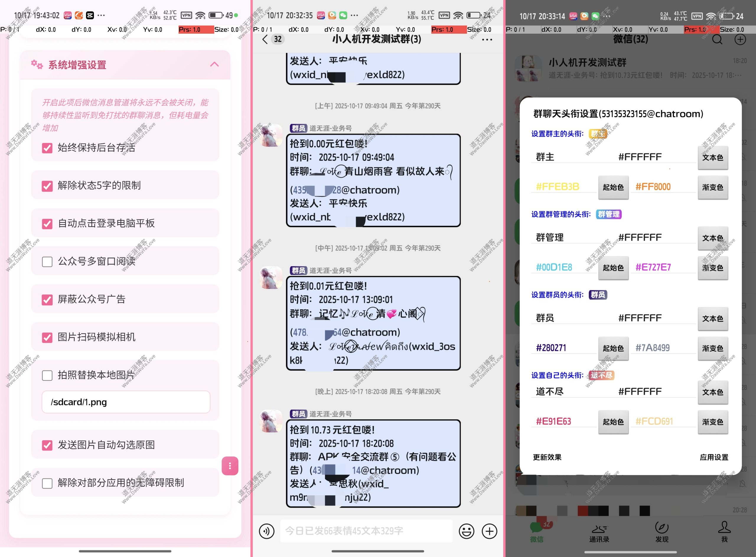
Task: Click the /sdcard/1.png path field
Action: click(126, 402)
